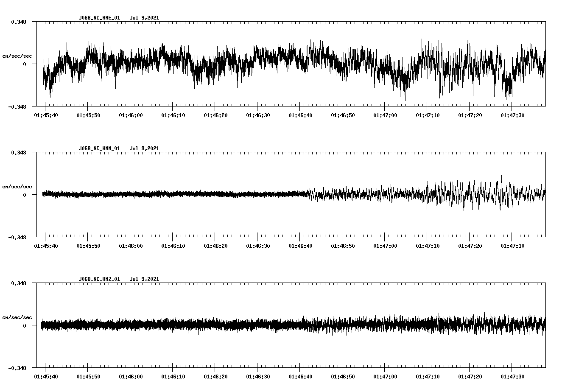The image size is (576, 392).
Task: Click the cm/sec/sec unit label of HNE plot
Action: click(x=17, y=56)
